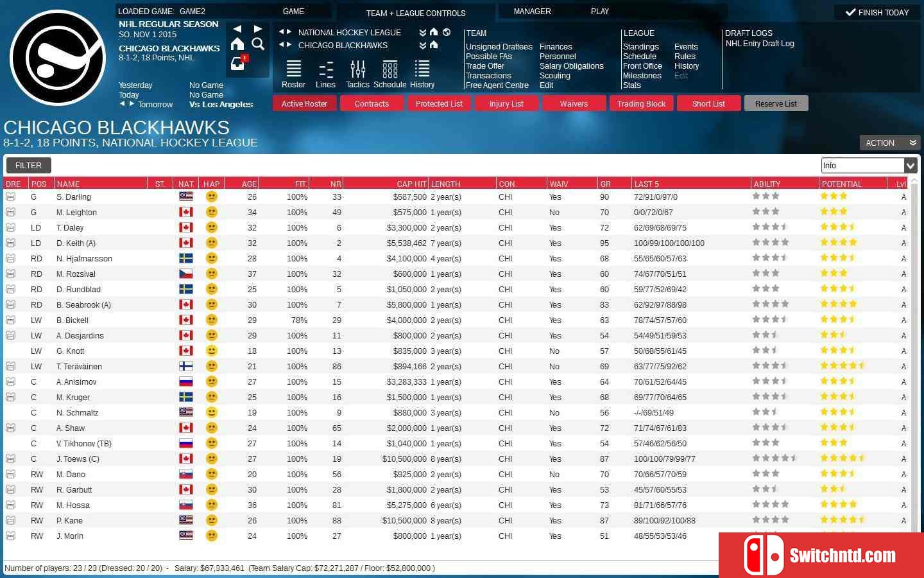Open the Salary Obligations link
Viewport: 924px width, 578px height.
click(x=572, y=66)
